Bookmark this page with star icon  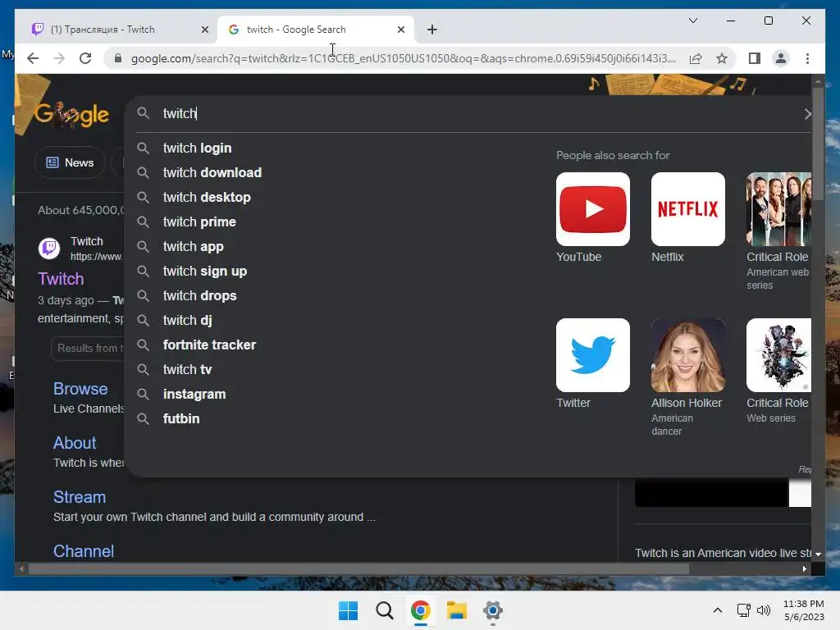pyautogui.click(x=722, y=58)
